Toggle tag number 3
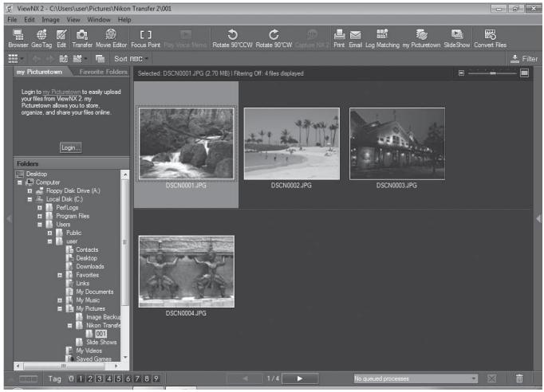This screenshot has width=544, height=392. click(x=99, y=378)
